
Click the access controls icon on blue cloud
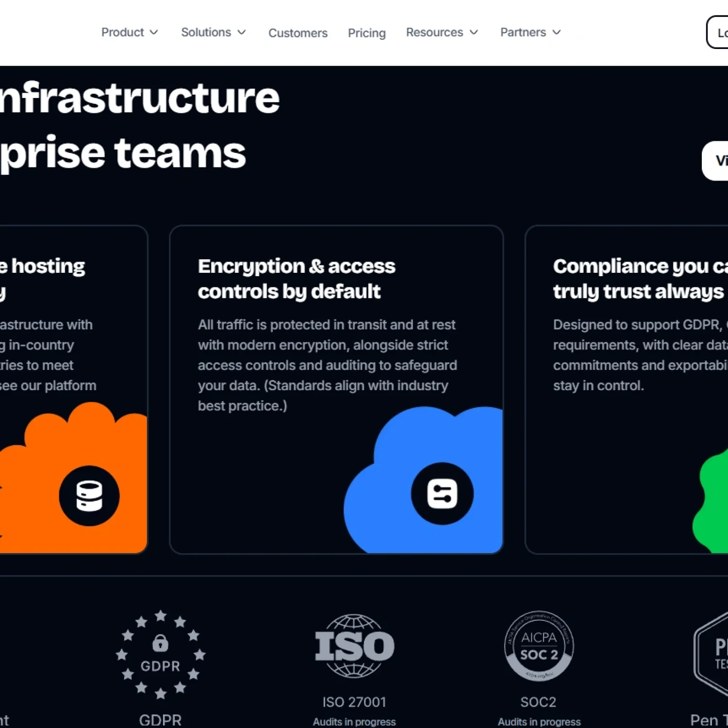(x=442, y=494)
